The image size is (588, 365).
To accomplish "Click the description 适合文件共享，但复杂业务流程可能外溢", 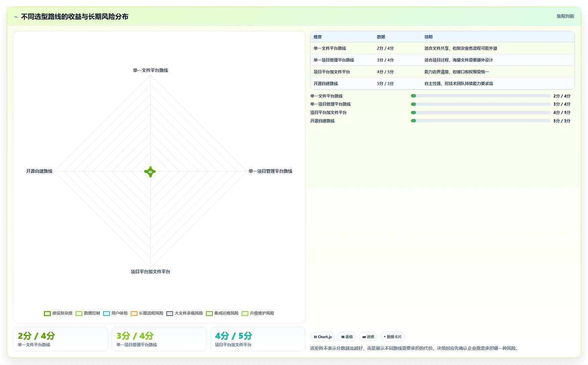I will click(461, 48).
